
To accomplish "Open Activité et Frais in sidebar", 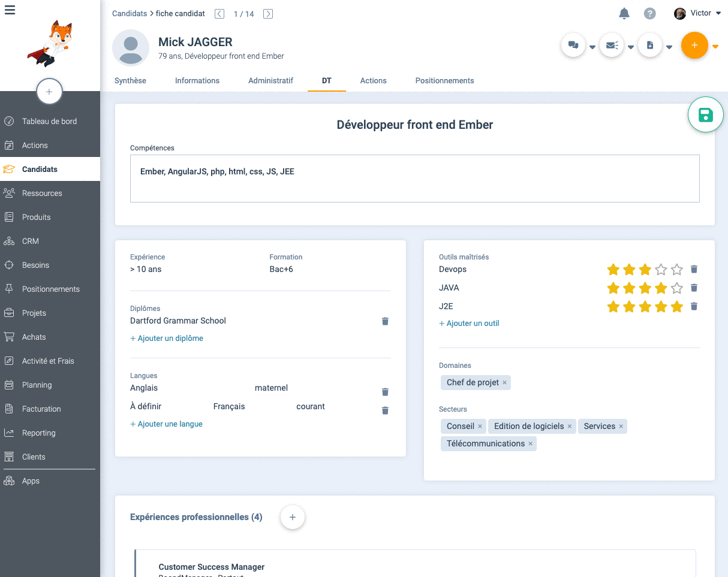I will [50, 361].
